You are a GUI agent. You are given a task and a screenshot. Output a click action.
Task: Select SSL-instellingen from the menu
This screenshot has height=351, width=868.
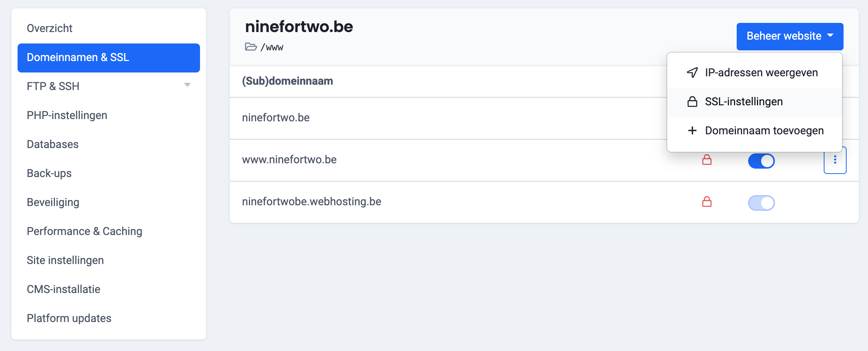tap(744, 101)
